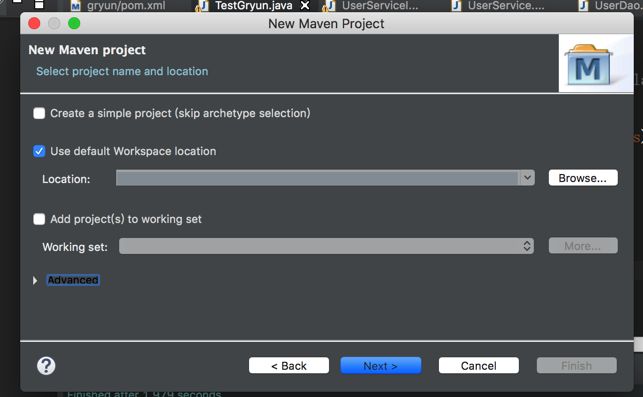Tick Add project(s) to working set
Image resolution: width=643 pixels, height=397 pixels.
(39, 219)
